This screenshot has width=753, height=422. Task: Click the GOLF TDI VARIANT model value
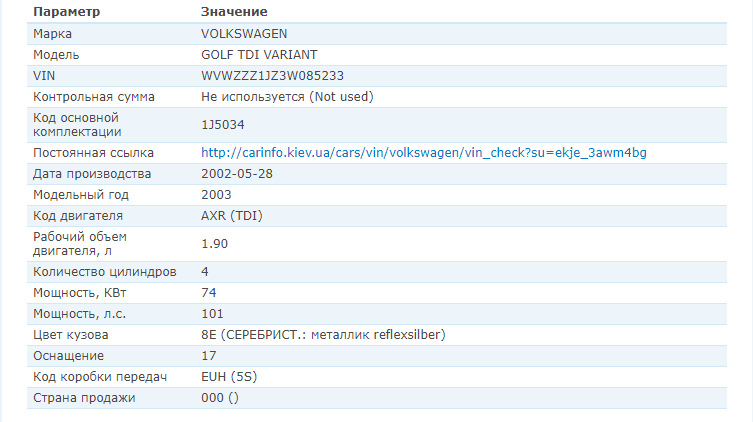click(x=259, y=54)
